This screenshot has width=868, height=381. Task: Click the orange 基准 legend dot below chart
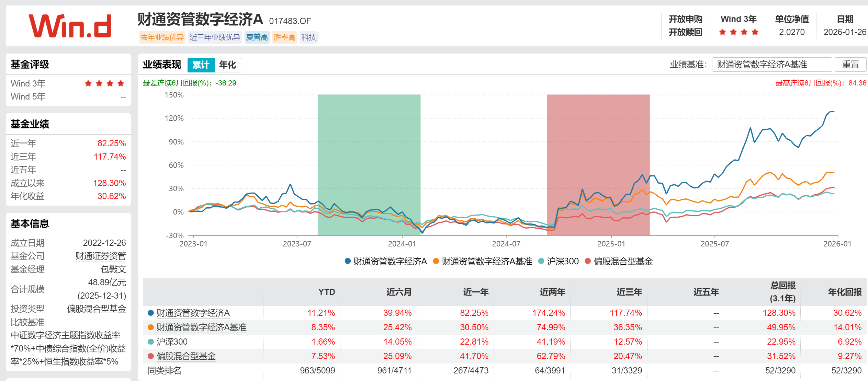coord(436,261)
